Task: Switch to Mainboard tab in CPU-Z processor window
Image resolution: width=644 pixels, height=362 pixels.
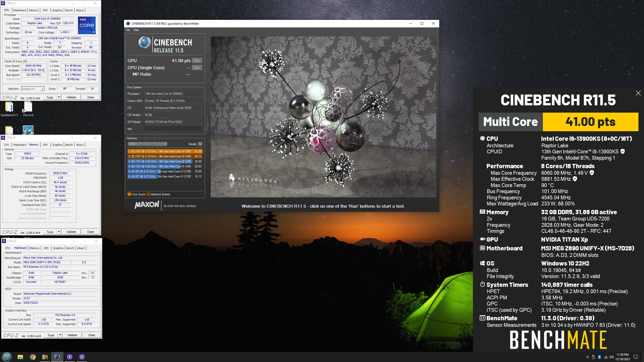Action: [20, 10]
